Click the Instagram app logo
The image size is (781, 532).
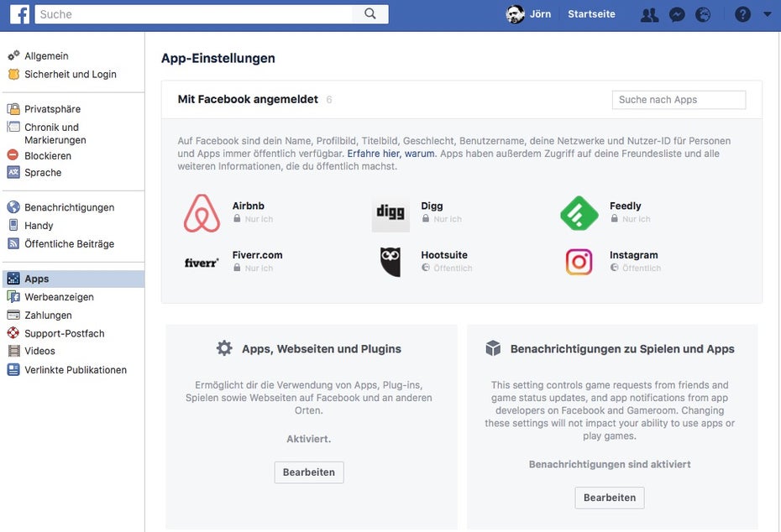(x=579, y=263)
